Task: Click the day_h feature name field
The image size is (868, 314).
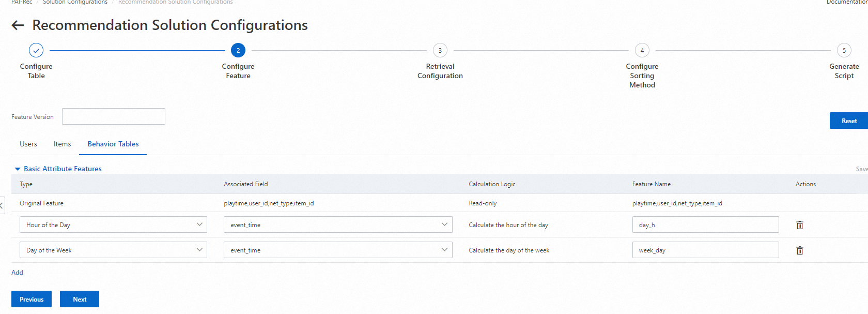Action: (x=705, y=225)
